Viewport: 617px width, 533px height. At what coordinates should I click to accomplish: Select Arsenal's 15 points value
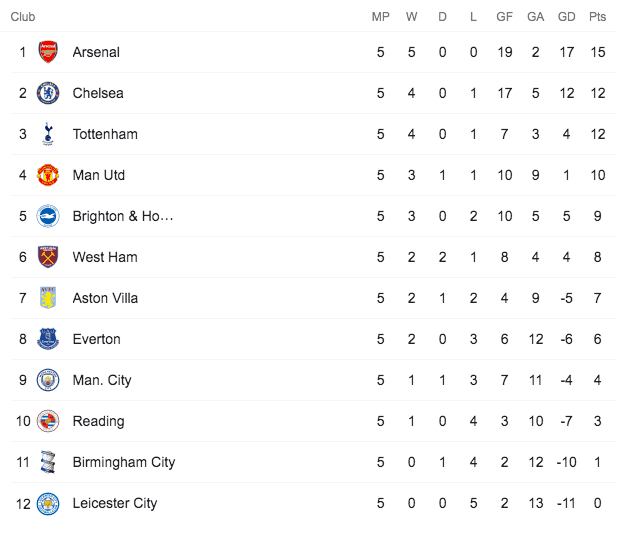[x=598, y=52]
